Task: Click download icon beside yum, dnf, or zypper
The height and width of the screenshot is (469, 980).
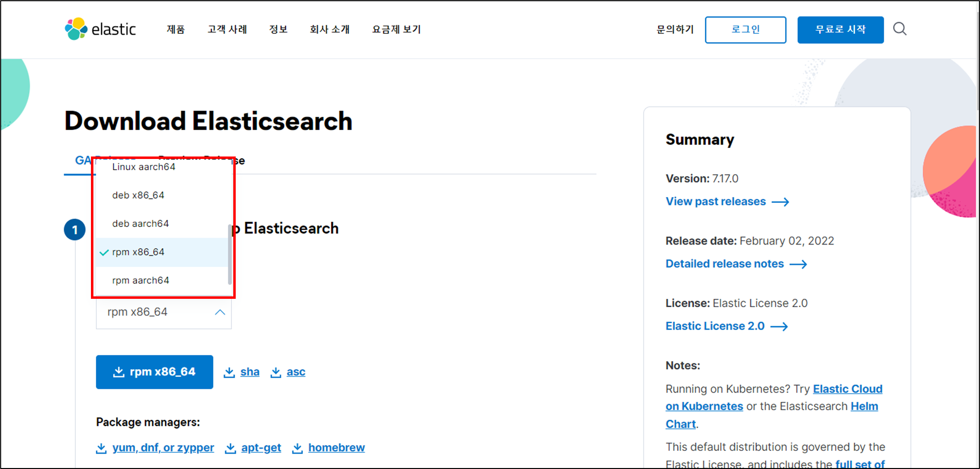Action: point(101,448)
